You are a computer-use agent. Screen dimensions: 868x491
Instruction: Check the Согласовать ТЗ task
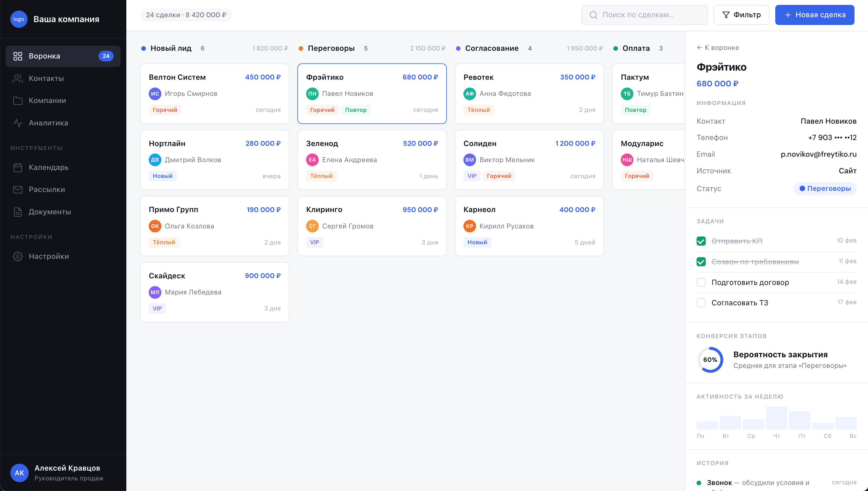702,303
